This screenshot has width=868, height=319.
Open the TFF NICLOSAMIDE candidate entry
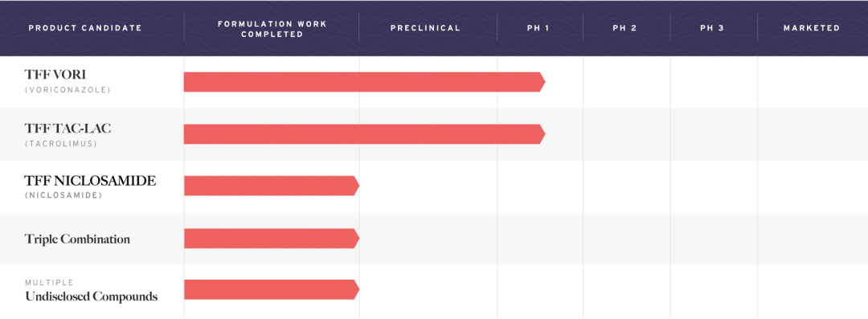pyautogui.click(x=90, y=181)
